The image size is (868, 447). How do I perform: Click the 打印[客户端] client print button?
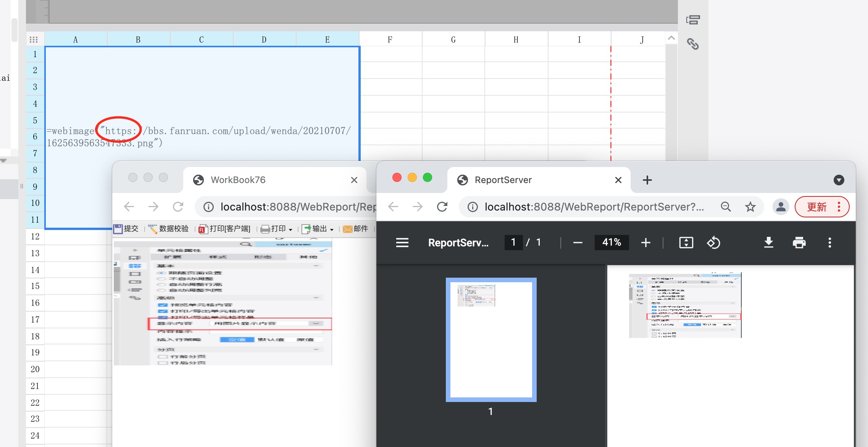(x=224, y=229)
